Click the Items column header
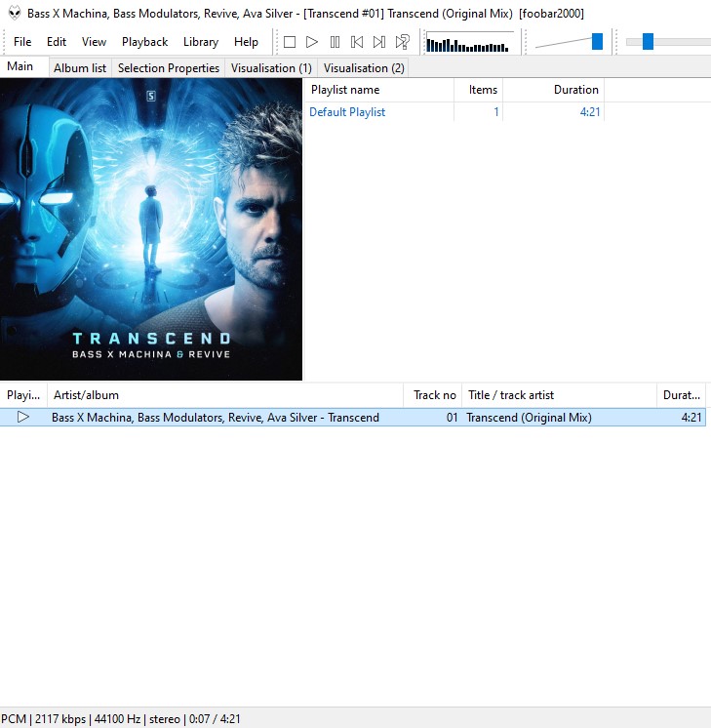The height and width of the screenshot is (728, 711). pos(479,90)
